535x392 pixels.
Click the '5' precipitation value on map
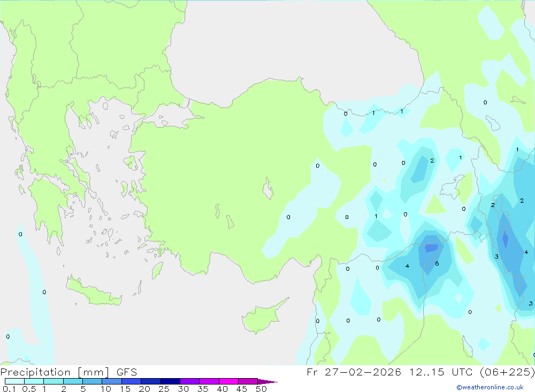pyautogui.click(x=437, y=264)
